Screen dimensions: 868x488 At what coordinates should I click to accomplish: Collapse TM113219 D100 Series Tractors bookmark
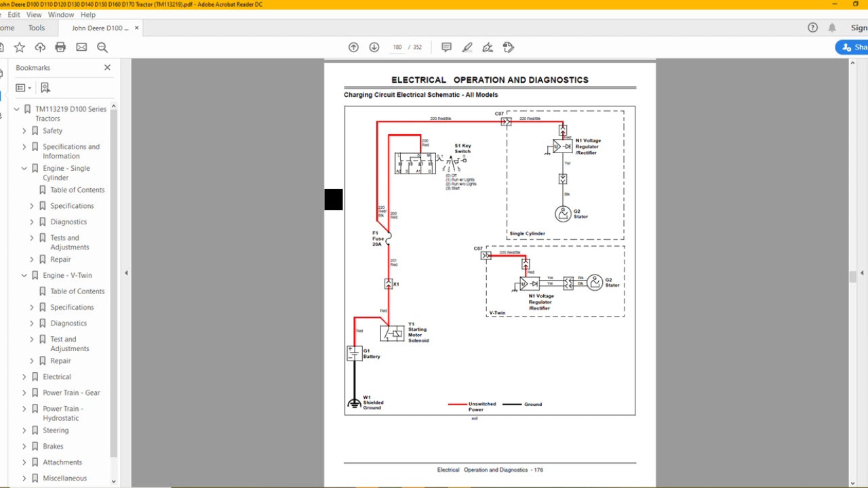[17, 109]
